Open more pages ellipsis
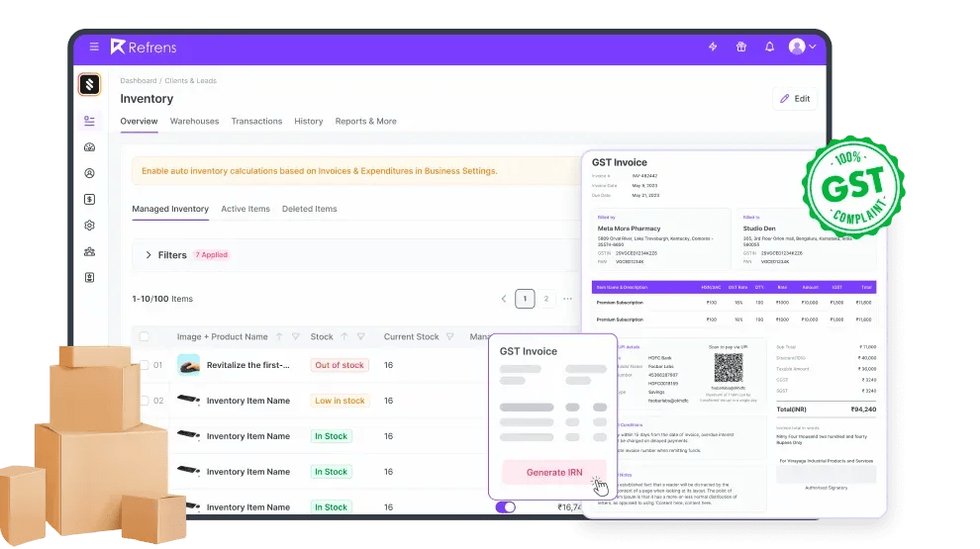The image size is (980, 549). click(567, 299)
